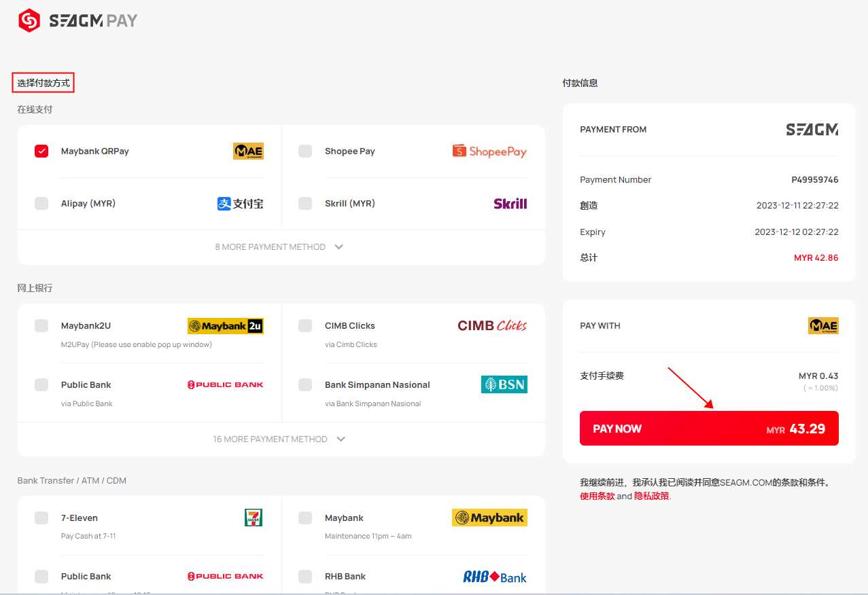Check the CIMB Clicks option
Viewport: 868px width, 595px height.
(305, 325)
